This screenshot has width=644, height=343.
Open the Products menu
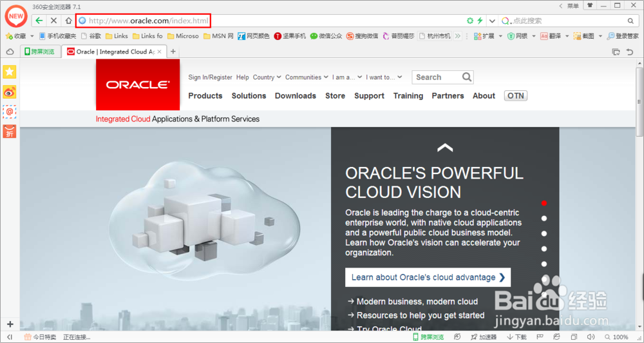(205, 96)
